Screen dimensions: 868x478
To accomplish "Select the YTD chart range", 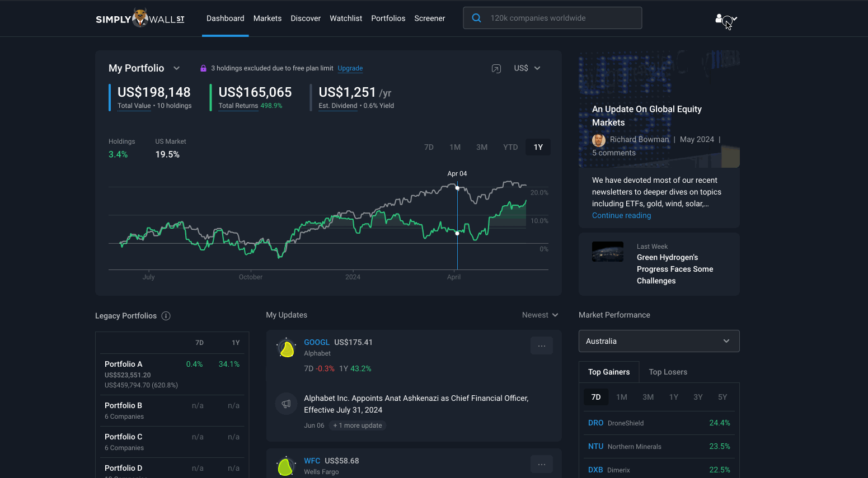I will (x=510, y=147).
